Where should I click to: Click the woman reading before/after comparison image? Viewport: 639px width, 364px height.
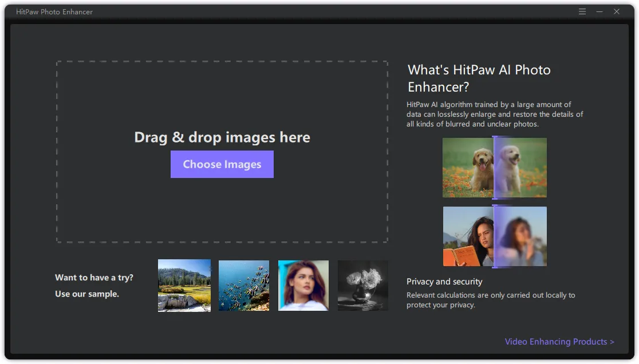pos(495,236)
